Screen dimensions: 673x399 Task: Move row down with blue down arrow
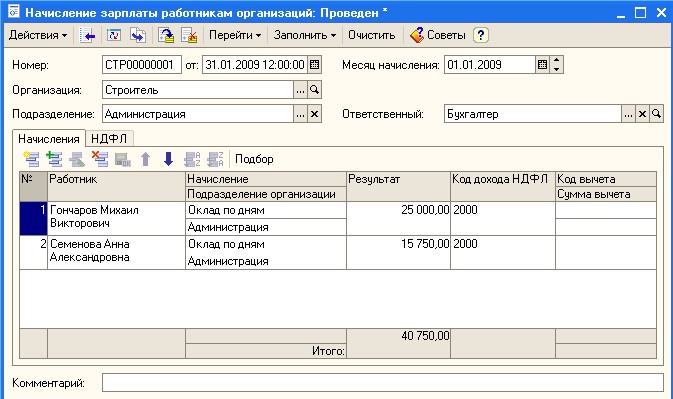click(x=169, y=159)
